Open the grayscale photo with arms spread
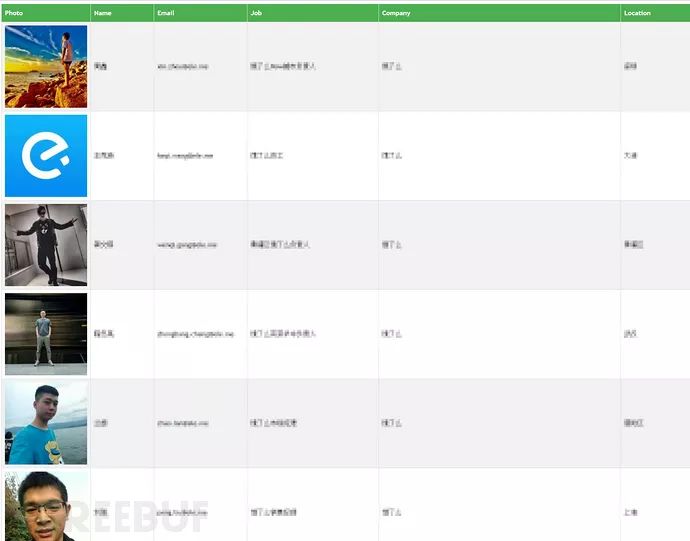Image resolution: width=690 pixels, height=541 pixels. 46,245
